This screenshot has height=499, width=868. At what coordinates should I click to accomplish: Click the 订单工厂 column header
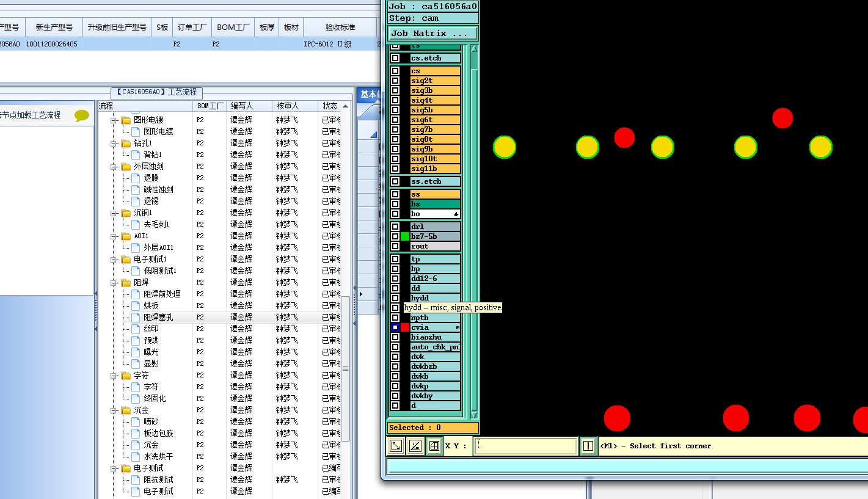[x=192, y=27]
